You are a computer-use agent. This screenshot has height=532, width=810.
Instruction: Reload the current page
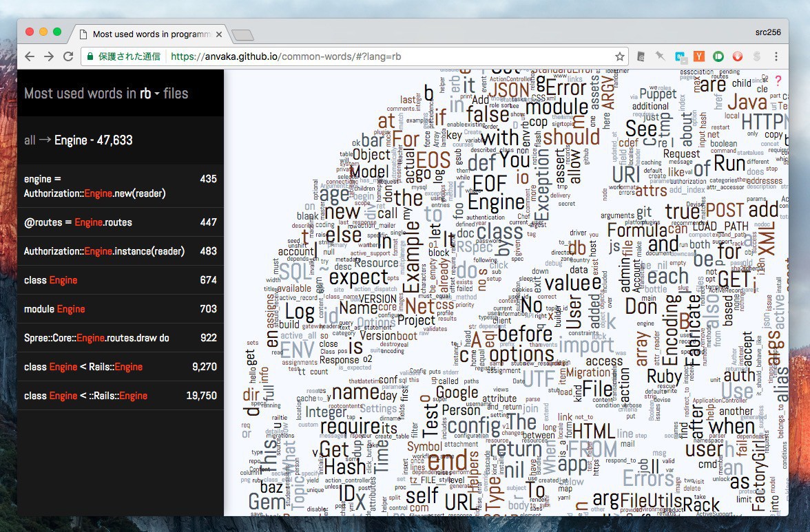(67, 56)
